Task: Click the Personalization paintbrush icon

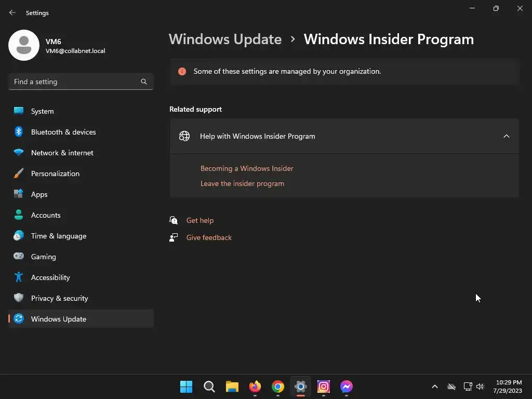Action: coord(19,173)
